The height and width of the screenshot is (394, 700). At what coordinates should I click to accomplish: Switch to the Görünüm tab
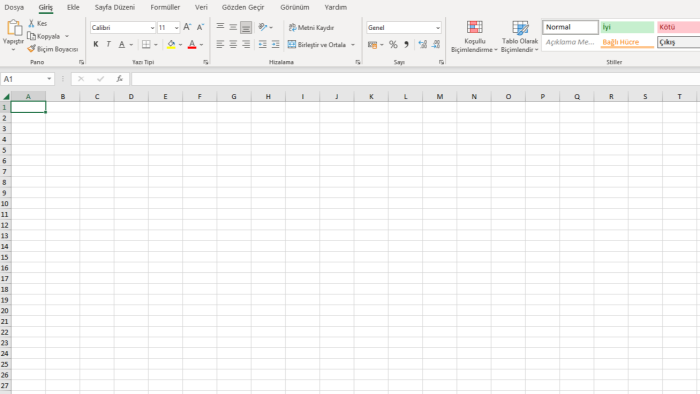coord(295,7)
